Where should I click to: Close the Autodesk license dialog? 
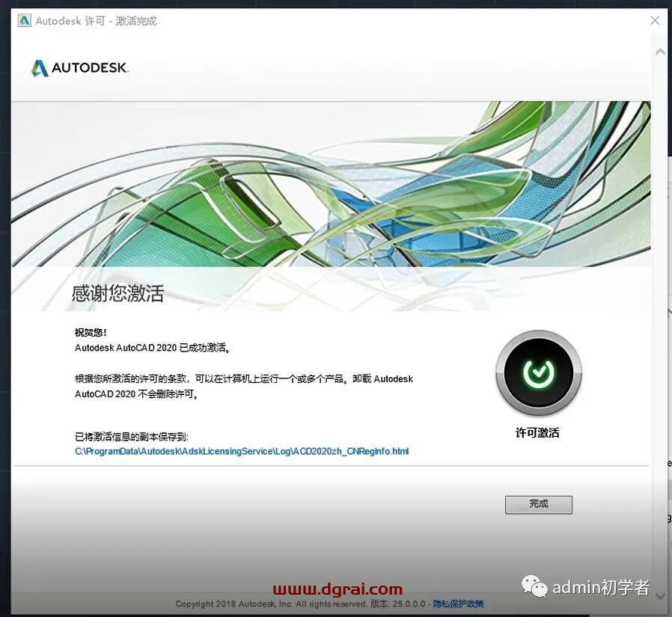(x=655, y=20)
